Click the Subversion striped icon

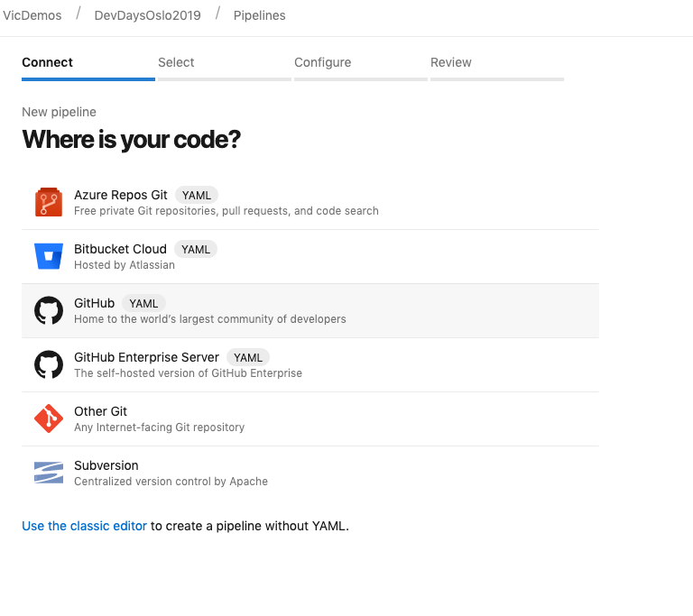click(x=49, y=473)
